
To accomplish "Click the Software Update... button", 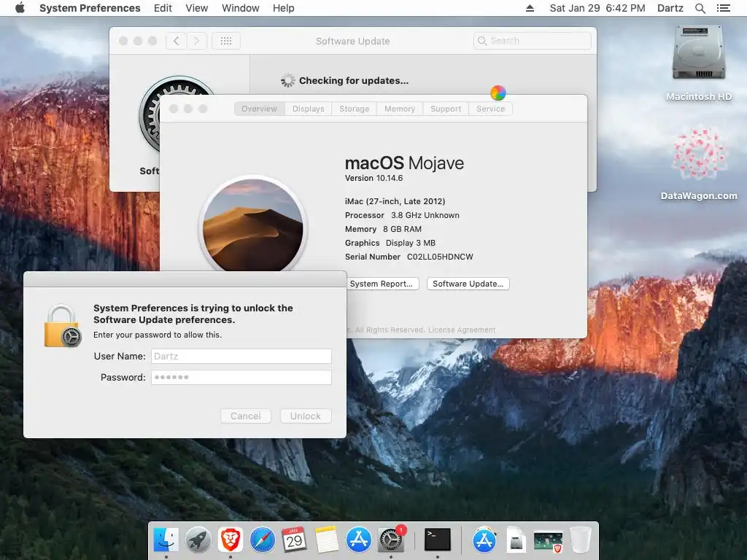I will (x=468, y=284).
